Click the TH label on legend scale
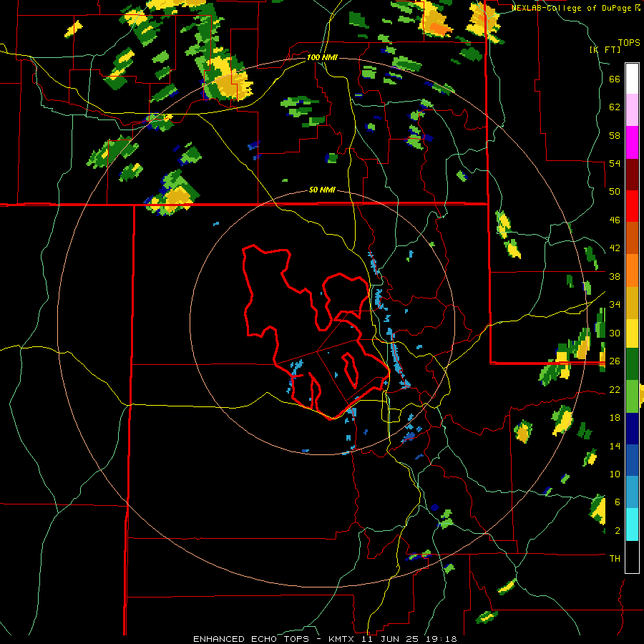The height and width of the screenshot is (644, 644). (615, 559)
